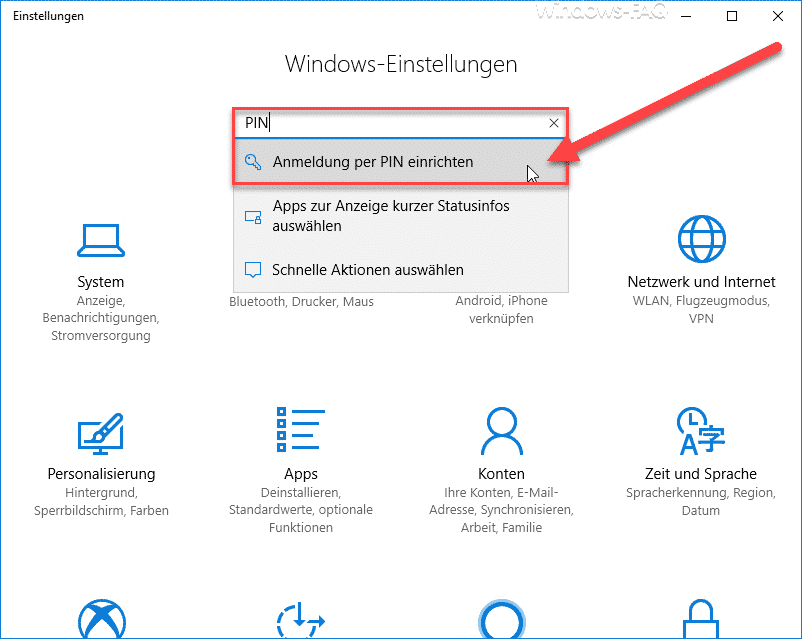Click lock screen icon beside Statusinfos suggestion
Image resolution: width=802 pixels, height=639 pixels.
(253, 217)
